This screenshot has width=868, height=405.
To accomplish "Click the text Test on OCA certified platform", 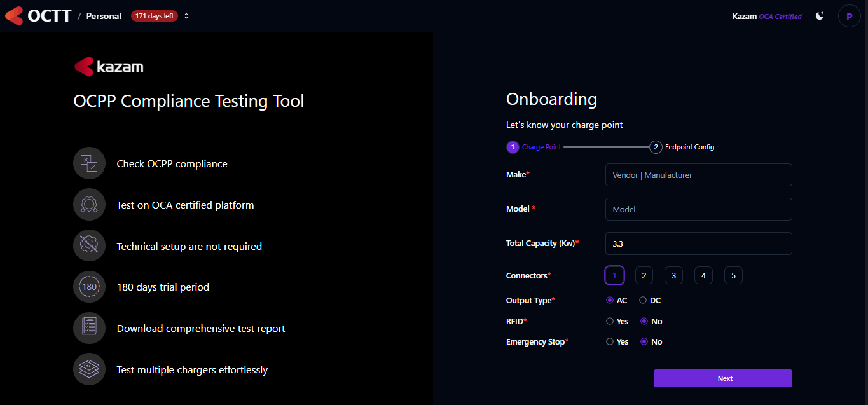I will [x=185, y=205].
